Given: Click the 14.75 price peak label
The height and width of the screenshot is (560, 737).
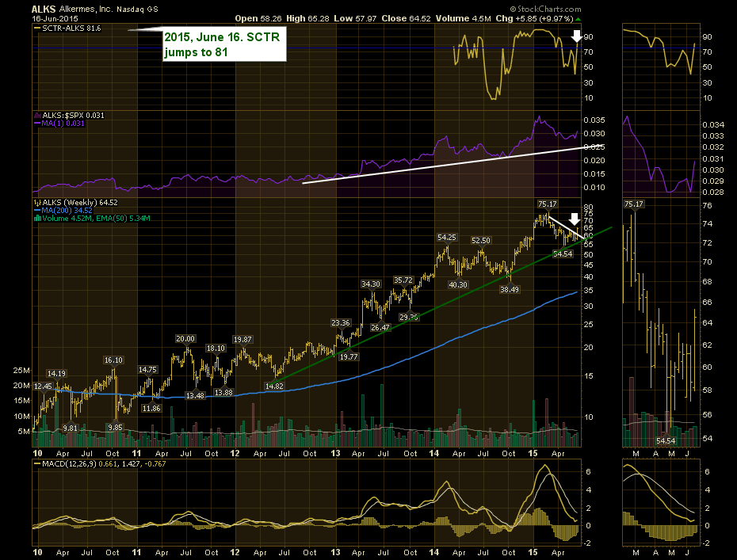Looking at the screenshot, I should (147, 370).
